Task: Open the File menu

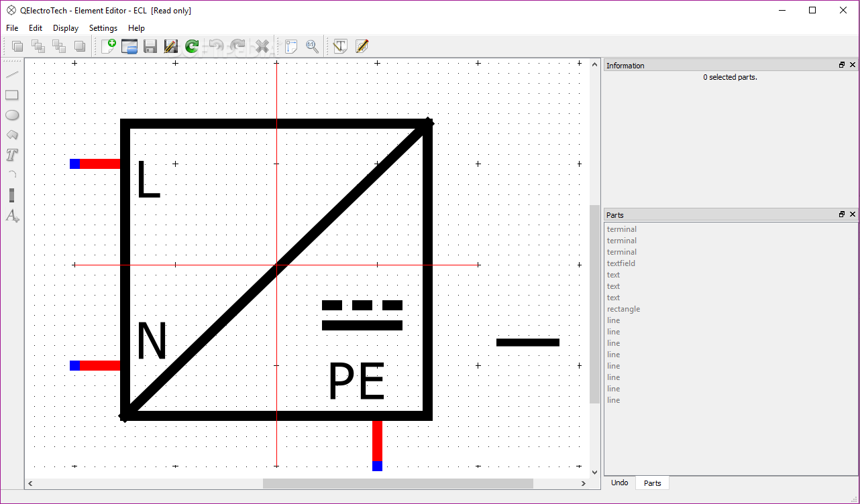Action: (12, 28)
